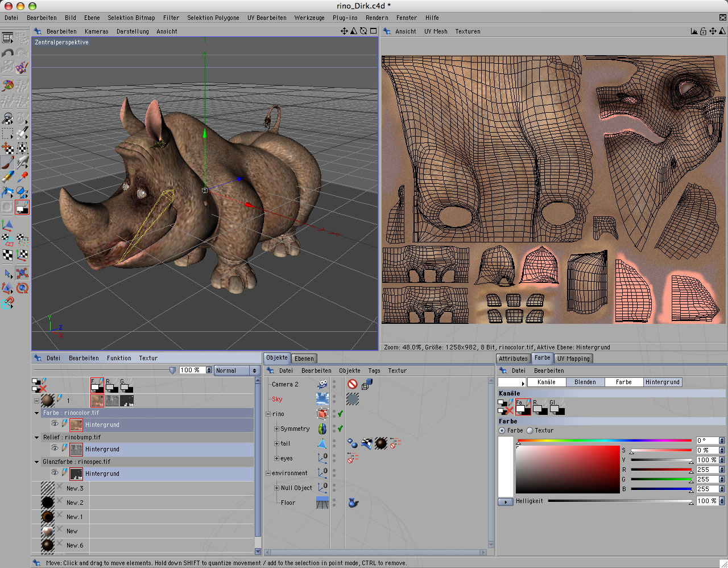Image resolution: width=728 pixels, height=568 pixels.
Task: Toggle the eye on rinobump.tif Hintergrund layer
Action: [x=55, y=448]
